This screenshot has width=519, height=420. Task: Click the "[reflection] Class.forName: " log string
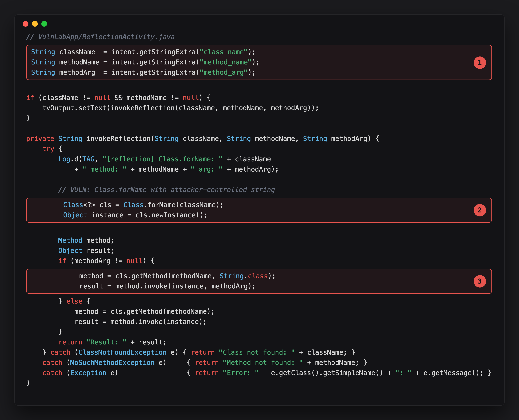[162, 159]
